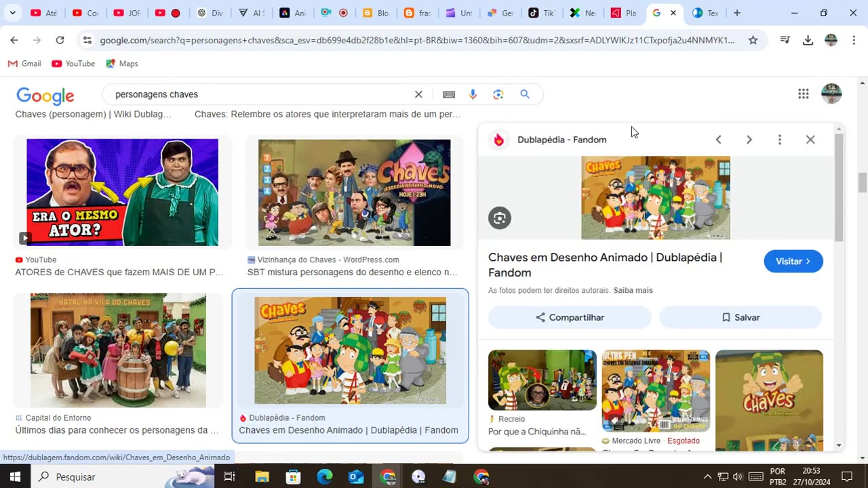The height and width of the screenshot is (488, 868).
Task: Open the large preview image in panel
Action: (x=656, y=198)
